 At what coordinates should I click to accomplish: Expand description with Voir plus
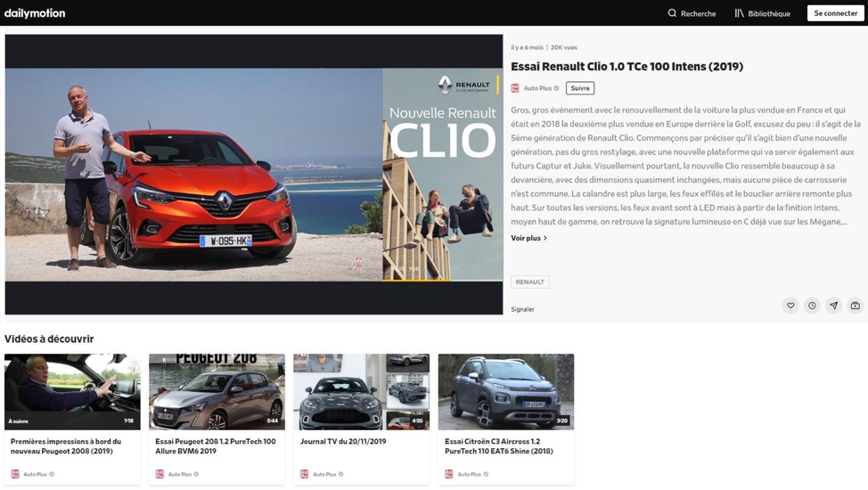(528, 238)
